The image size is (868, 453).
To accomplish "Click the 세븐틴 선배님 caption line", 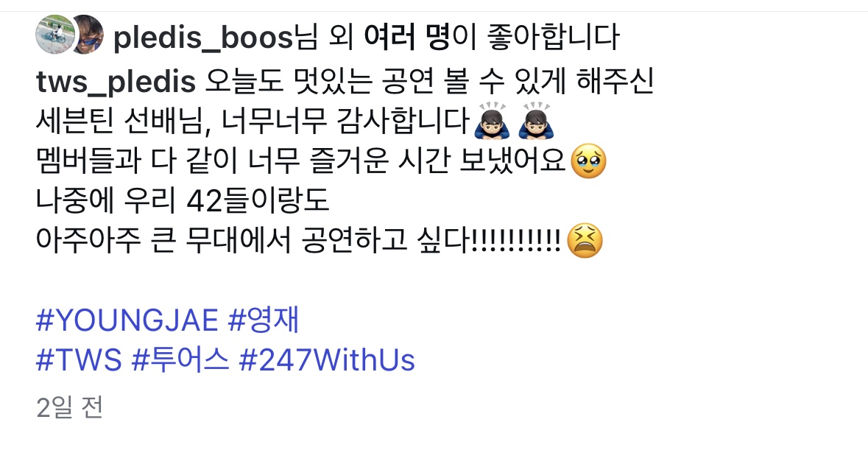I will [253, 121].
